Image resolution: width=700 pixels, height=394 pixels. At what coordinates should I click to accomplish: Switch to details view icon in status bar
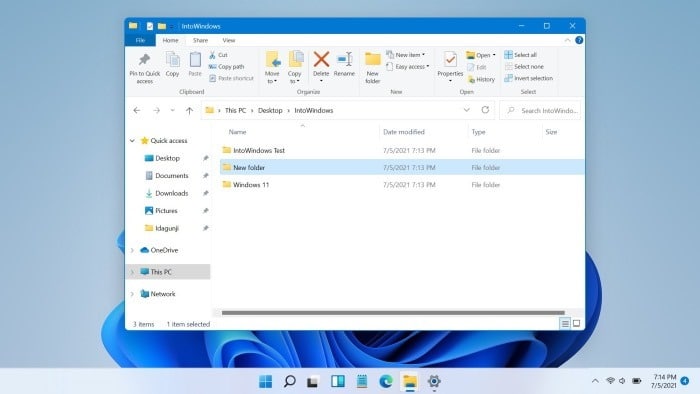[x=565, y=323]
